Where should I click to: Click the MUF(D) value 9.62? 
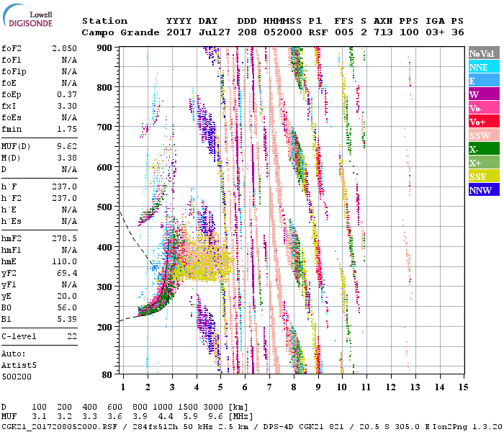[66, 147]
